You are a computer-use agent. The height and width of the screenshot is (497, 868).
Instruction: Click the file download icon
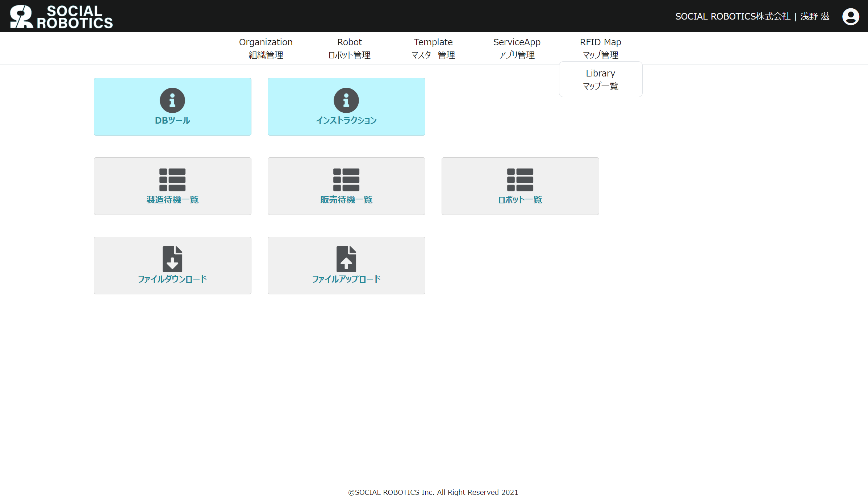[x=172, y=259]
